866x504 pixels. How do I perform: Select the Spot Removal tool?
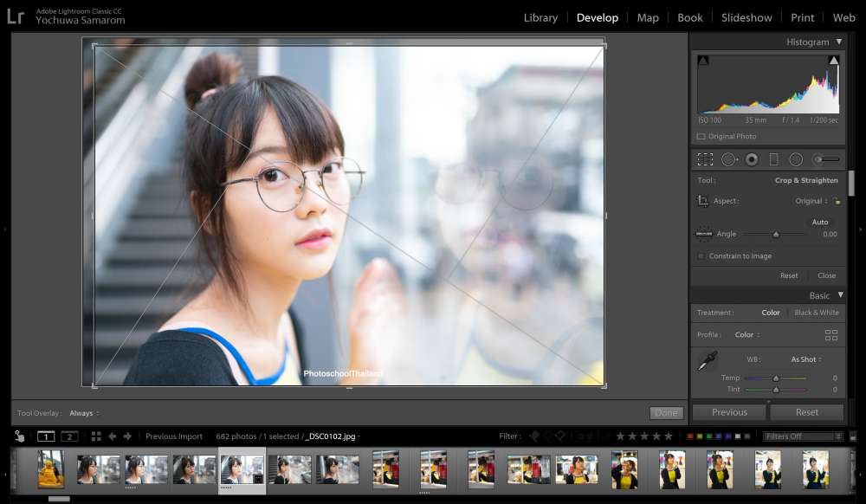pos(729,159)
